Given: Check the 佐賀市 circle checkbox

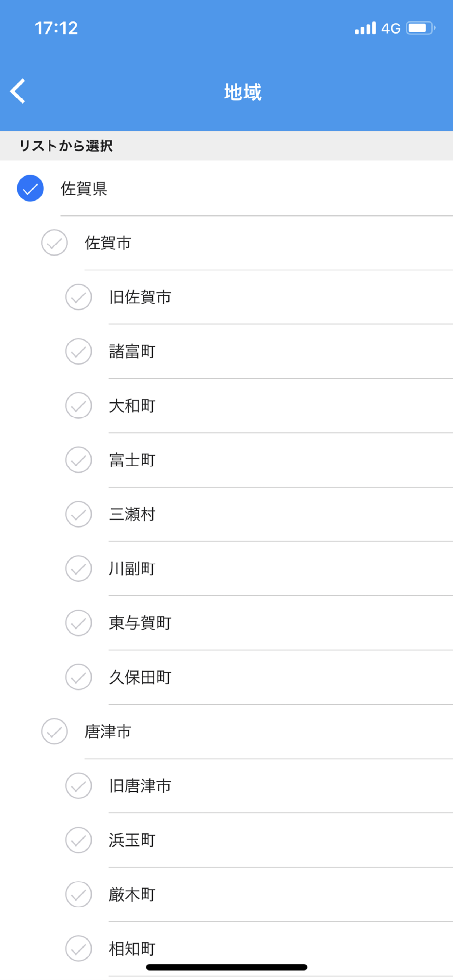Looking at the screenshot, I should coord(54,243).
